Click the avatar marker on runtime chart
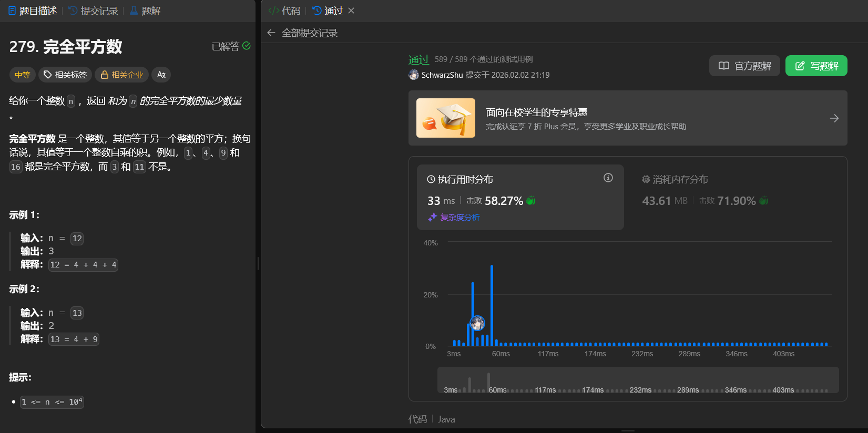The width and height of the screenshot is (868, 433). coord(477,323)
